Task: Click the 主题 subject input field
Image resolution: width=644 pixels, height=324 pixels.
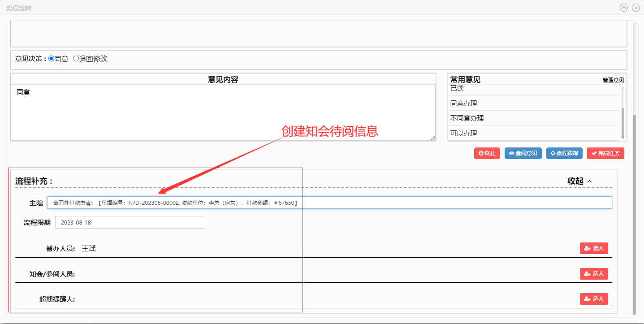Action: (x=329, y=203)
